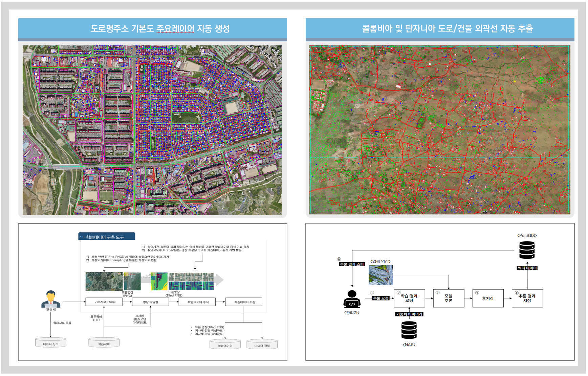Click the 〈NAS〉 caption
The width and height of the screenshot is (588, 376).
click(409, 344)
